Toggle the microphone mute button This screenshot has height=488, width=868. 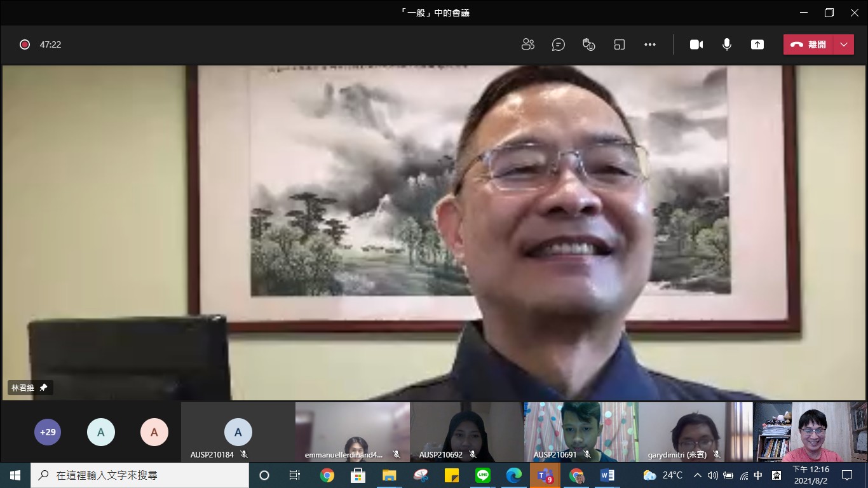(727, 44)
